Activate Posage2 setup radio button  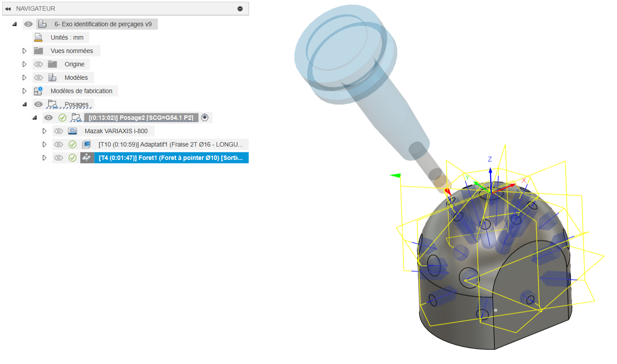tap(205, 118)
